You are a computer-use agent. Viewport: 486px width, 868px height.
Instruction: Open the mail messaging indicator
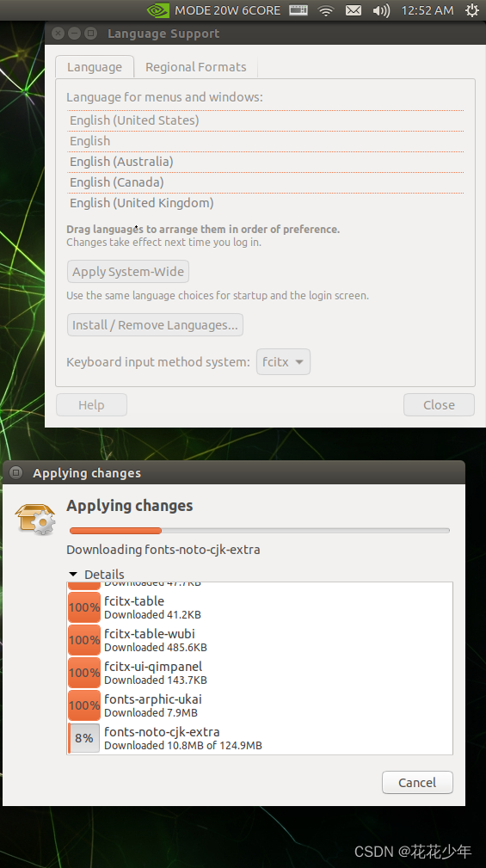coord(354,10)
